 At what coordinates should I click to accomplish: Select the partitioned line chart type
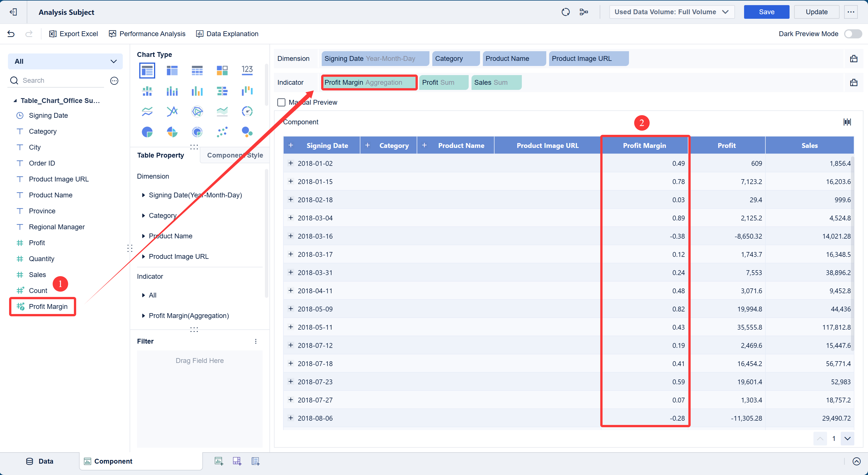[x=147, y=111]
